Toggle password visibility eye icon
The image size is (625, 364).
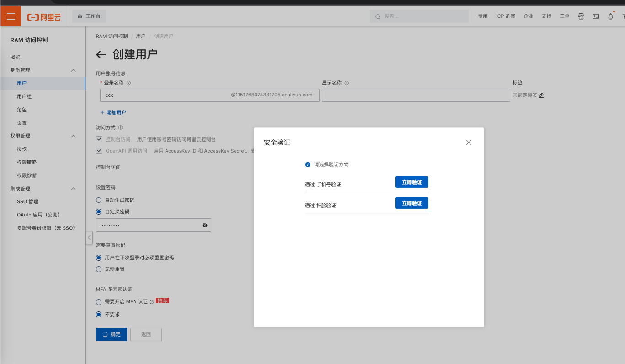205,225
